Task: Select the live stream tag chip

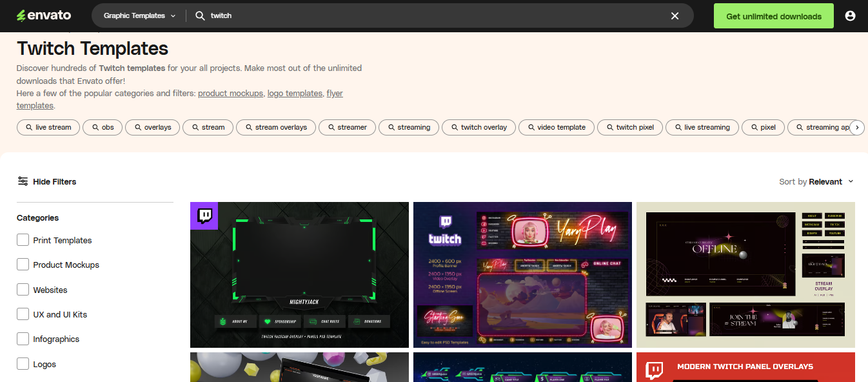Action: [x=48, y=127]
